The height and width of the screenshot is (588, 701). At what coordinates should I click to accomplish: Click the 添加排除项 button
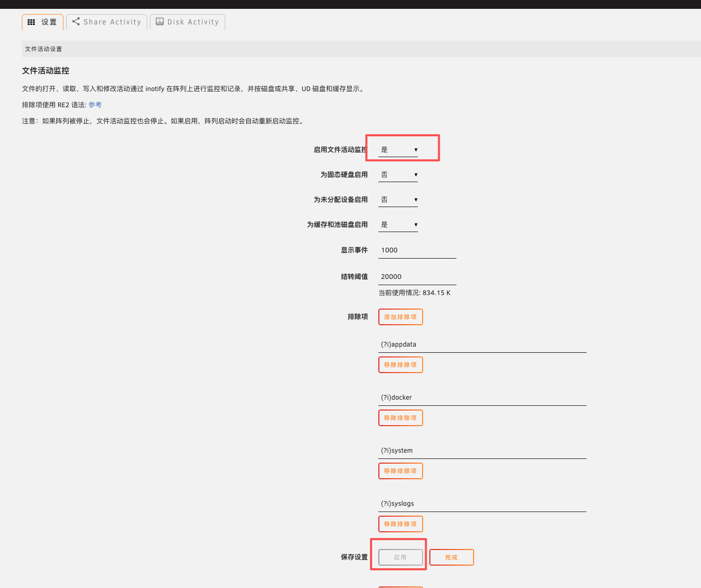click(x=400, y=317)
